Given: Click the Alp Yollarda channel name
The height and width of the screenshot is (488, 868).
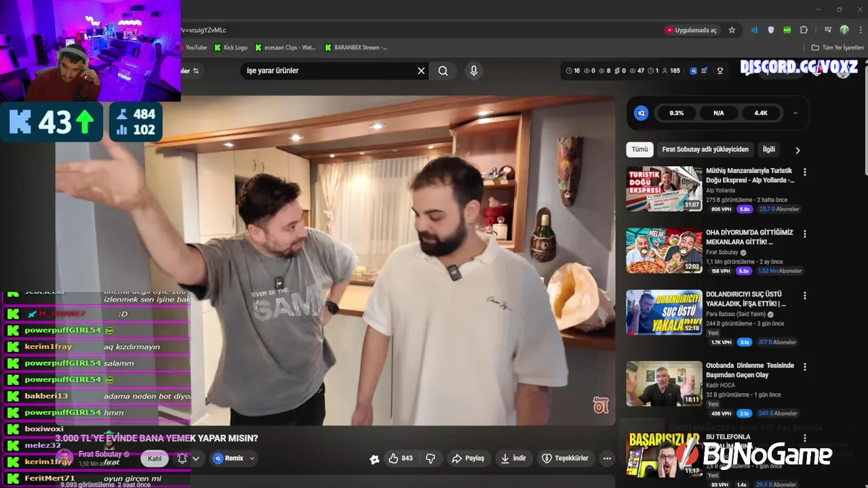Looking at the screenshot, I should pos(720,190).
